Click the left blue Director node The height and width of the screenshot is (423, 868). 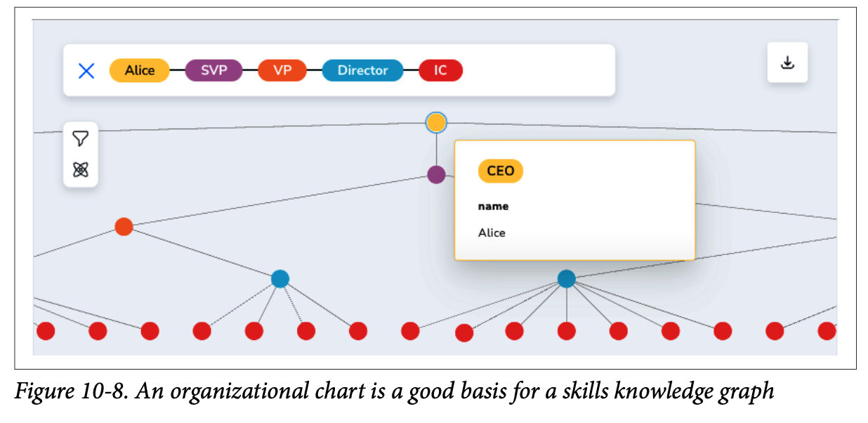pos(280,279)
